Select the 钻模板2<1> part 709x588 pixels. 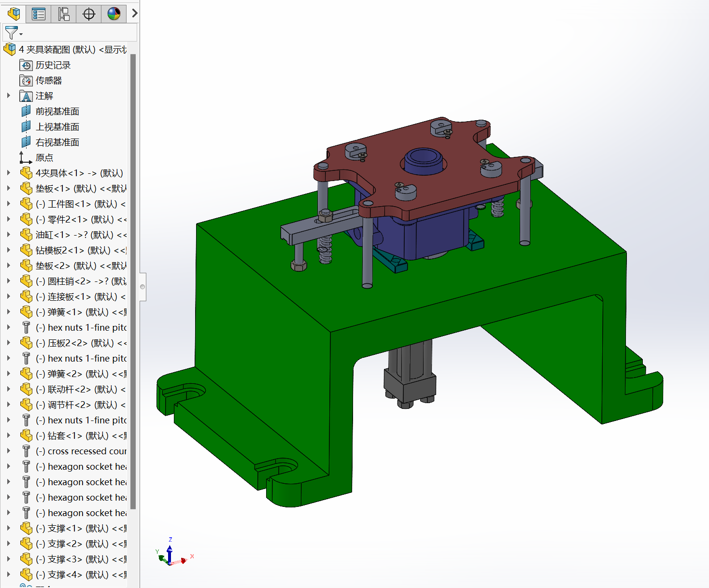tap(72, 251)
